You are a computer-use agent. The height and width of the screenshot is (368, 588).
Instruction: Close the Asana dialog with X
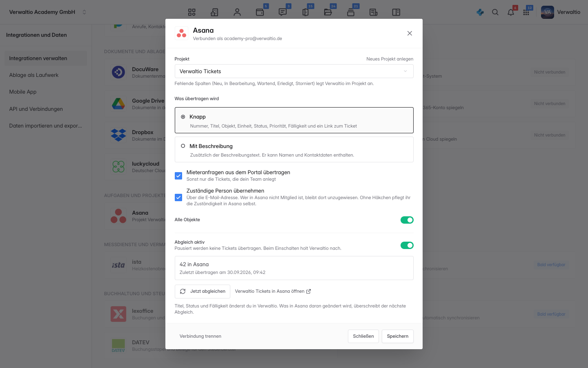pyautogui.click(x=410, y=34)
